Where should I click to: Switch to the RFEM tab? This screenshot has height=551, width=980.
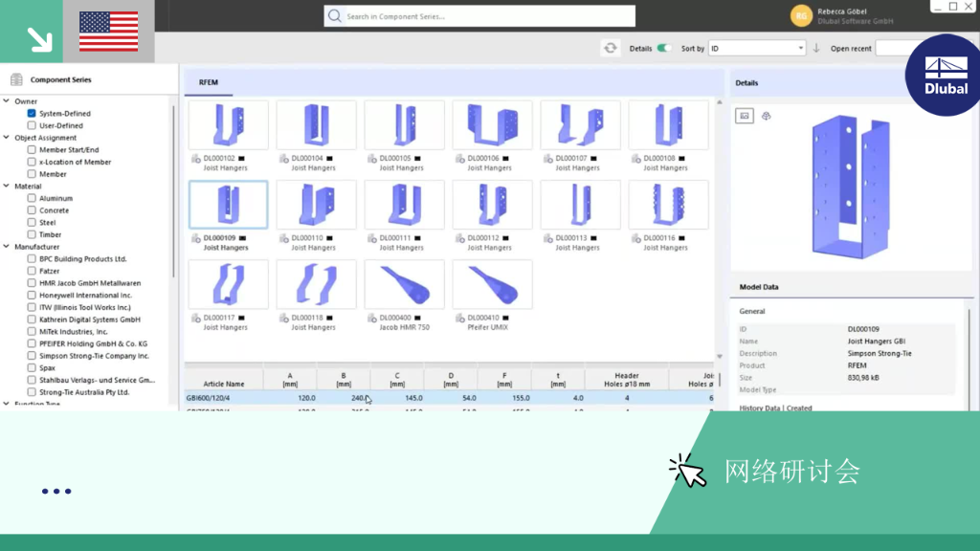pos(208,82)
